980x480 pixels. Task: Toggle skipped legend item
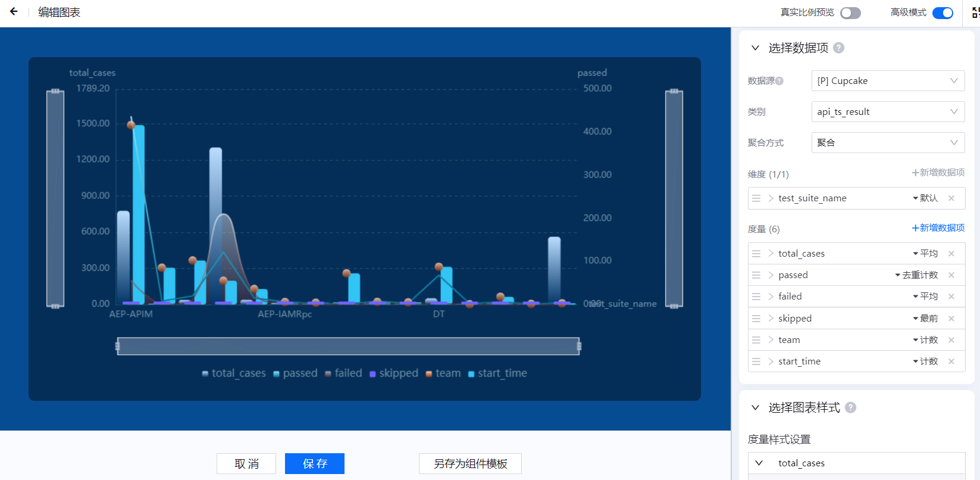[x=394, y=373]
